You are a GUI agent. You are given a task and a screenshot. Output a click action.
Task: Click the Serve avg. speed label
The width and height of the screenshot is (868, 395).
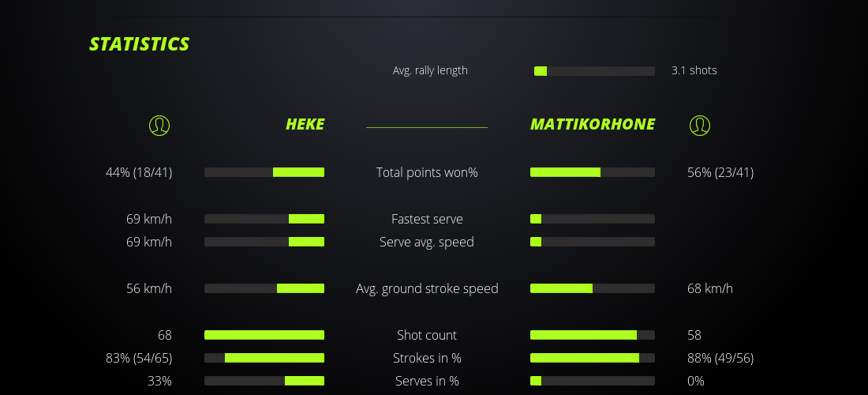pos(427,242)
